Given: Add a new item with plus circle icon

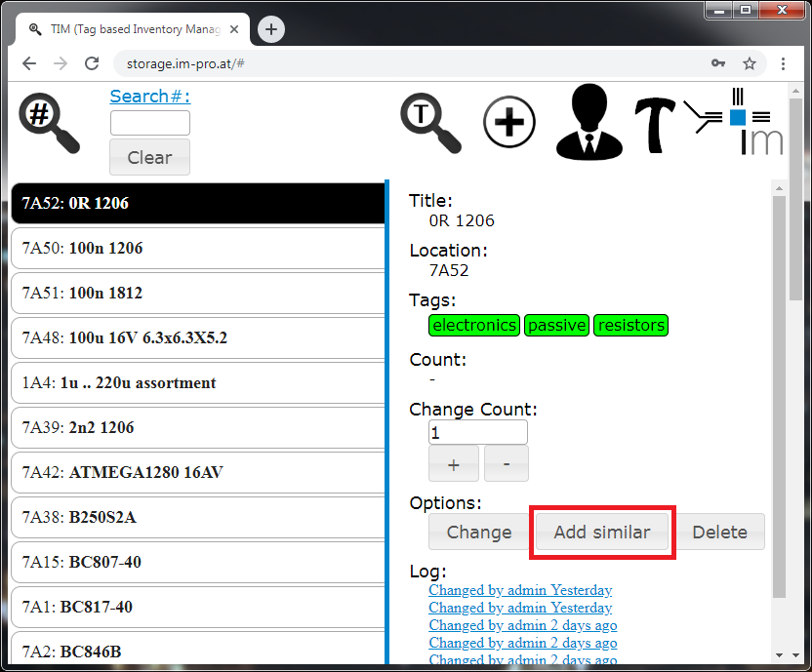Looking at the screenshot, I should 509,122.
